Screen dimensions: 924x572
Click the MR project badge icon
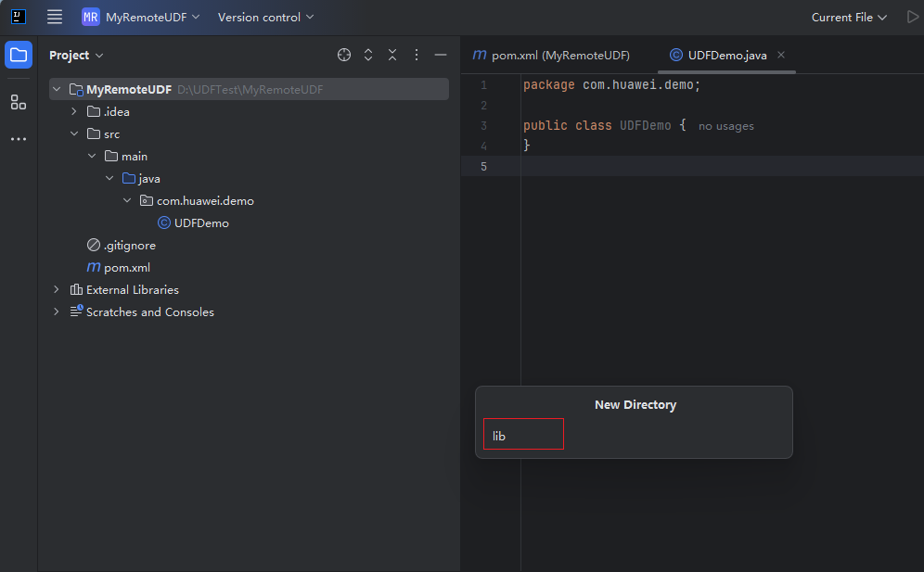point(91,17)
